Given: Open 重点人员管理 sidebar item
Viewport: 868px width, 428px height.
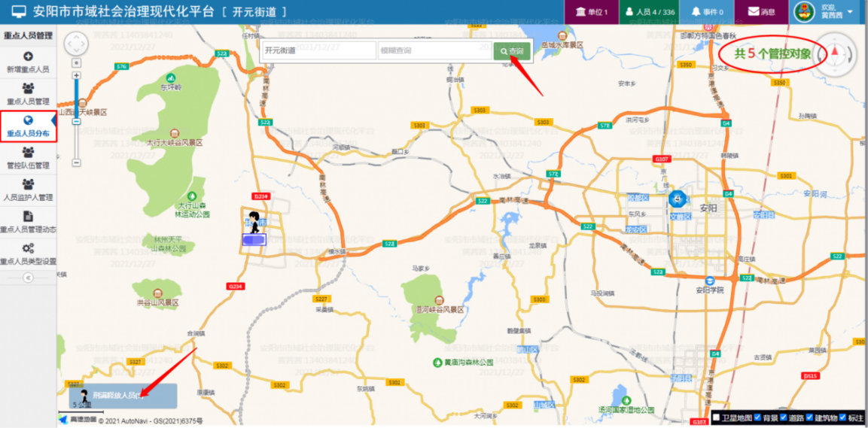Looking at the screenshot, I should click(x=28, y=93).
